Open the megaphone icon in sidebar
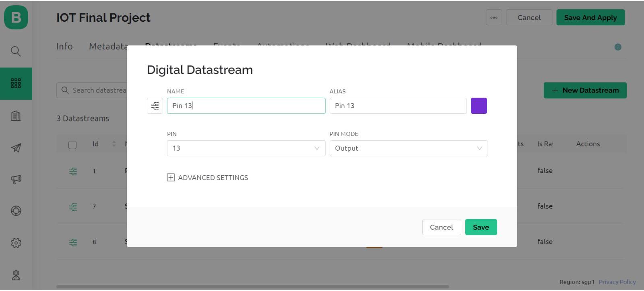Screen dimensions: 644x291 (x=16, y=179)
